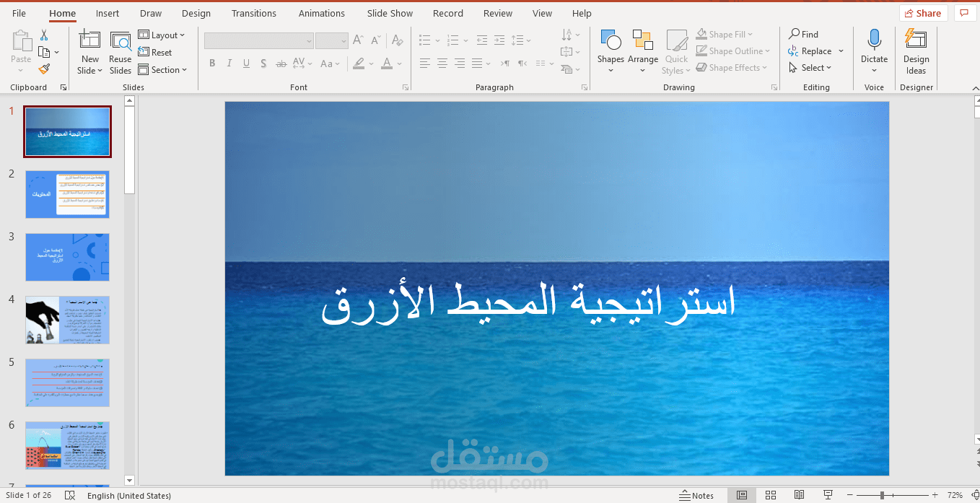Open the Comments pane icon

click(x=964, y=13)
